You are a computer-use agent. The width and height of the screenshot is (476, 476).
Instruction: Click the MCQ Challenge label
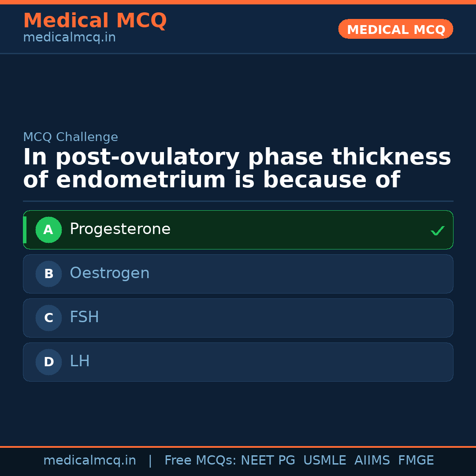click(71, 138)
